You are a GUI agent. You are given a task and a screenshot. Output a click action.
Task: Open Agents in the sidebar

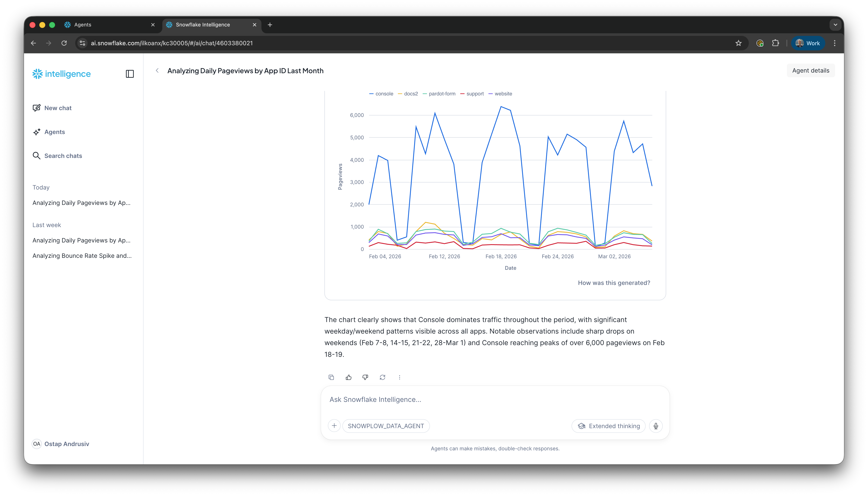(x=54, y=132)
